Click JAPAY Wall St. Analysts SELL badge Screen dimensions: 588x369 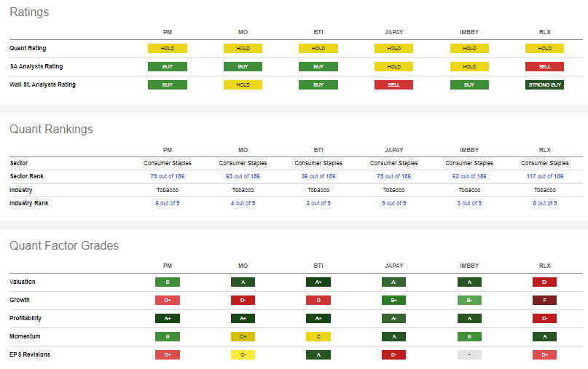tap(393, 84)
